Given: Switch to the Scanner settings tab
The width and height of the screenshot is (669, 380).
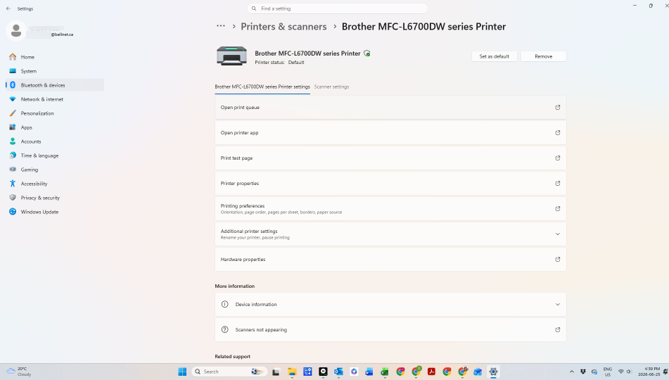Looking at the screenshot, I should (332, 87).
